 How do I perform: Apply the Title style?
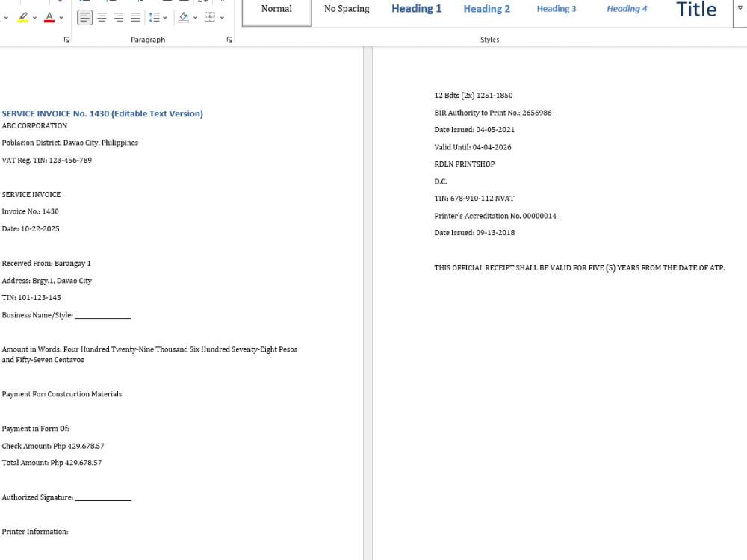696,9
